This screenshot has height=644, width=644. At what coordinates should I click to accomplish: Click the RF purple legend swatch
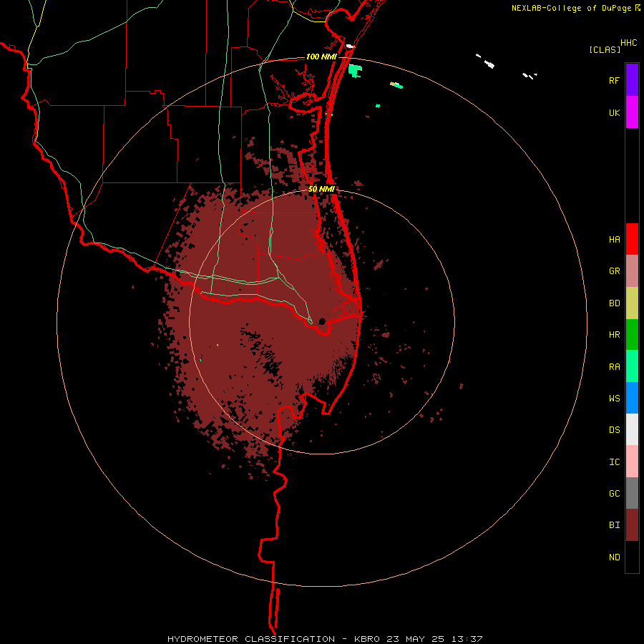632,80
